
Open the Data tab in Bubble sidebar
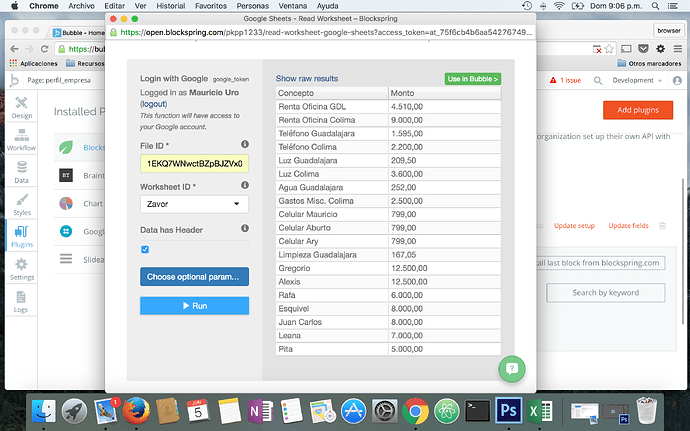click(22, 172)
